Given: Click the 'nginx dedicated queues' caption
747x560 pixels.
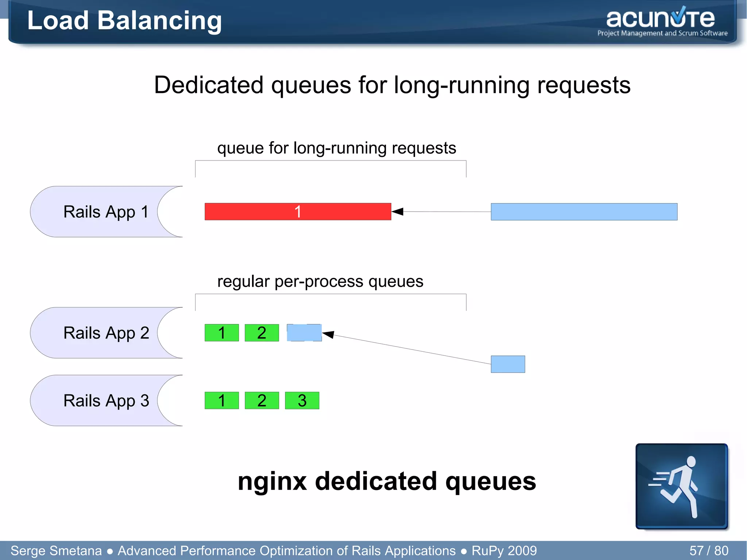Looking at the screenshot, I should [387, 481].
